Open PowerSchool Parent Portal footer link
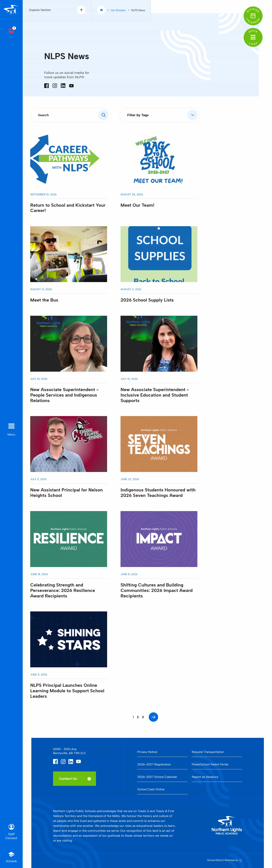The image size is (272, 868). coord(210,765)
